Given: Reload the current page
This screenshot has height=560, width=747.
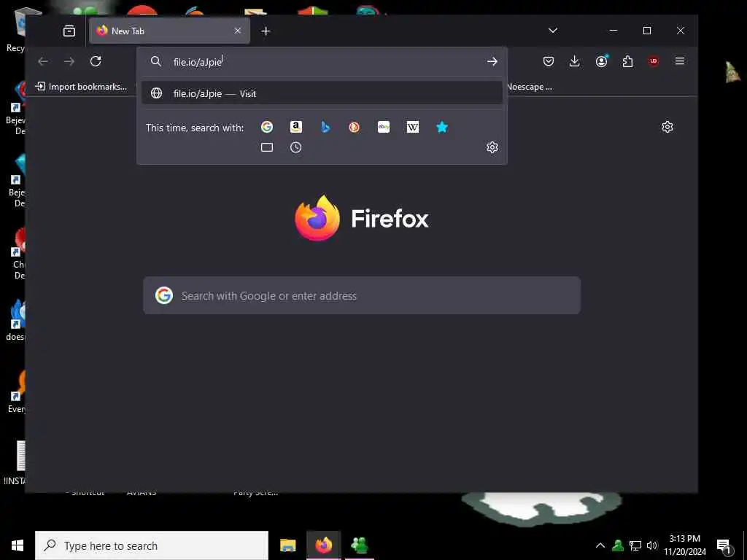Looking at the screenshot, I should pos(96,61).
